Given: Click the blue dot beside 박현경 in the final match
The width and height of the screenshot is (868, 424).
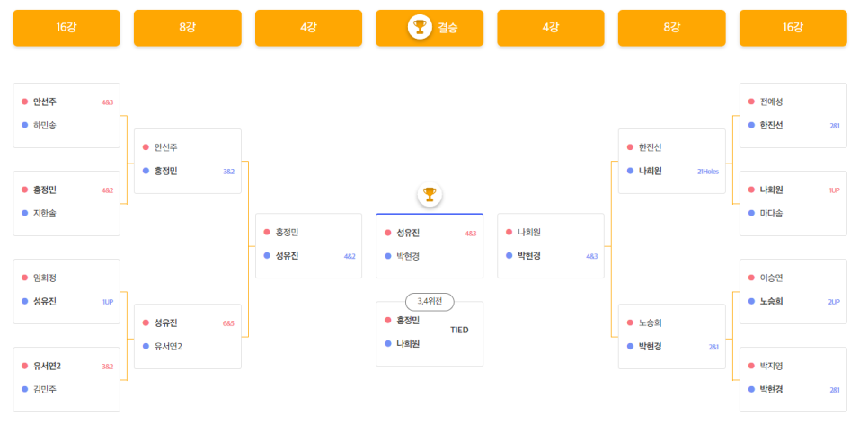Looking at the screenshot, I should click(388, 256).
